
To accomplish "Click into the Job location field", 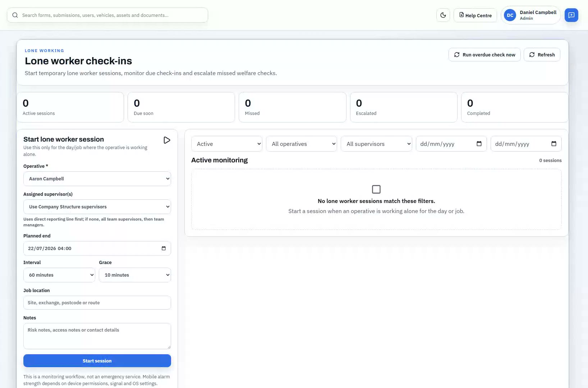I will (x=97, y=302).
